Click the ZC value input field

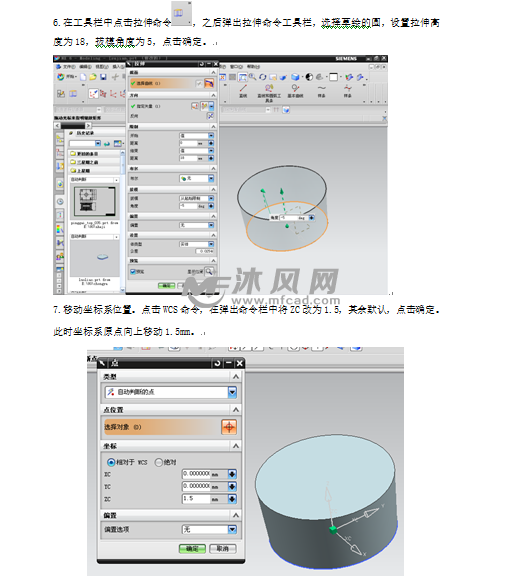click(x=196, y=498)
